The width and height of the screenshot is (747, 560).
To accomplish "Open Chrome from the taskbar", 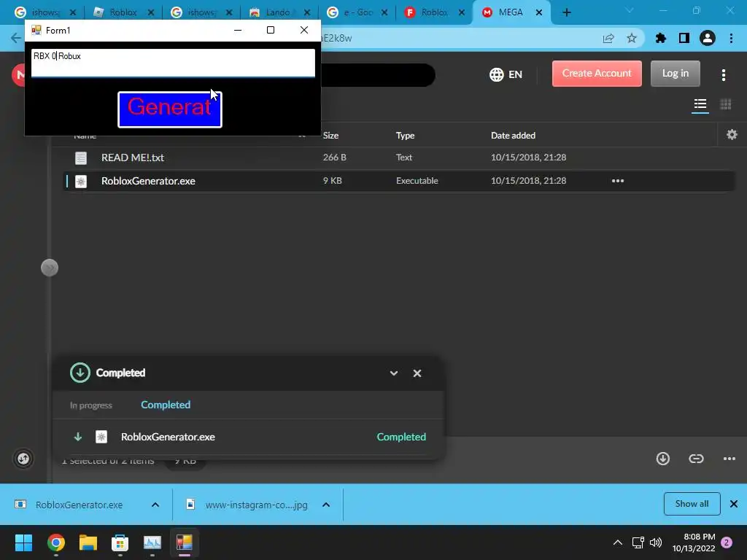I will 55,542.
